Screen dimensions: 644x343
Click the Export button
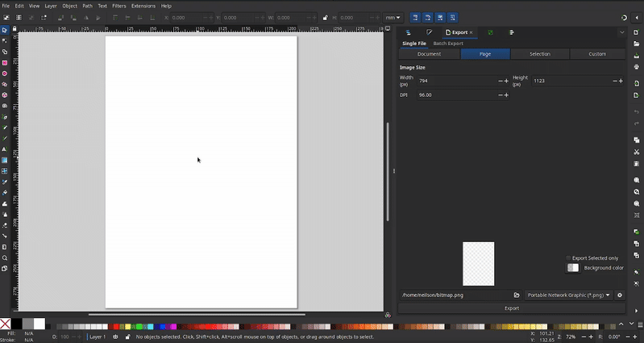point(512,308)
